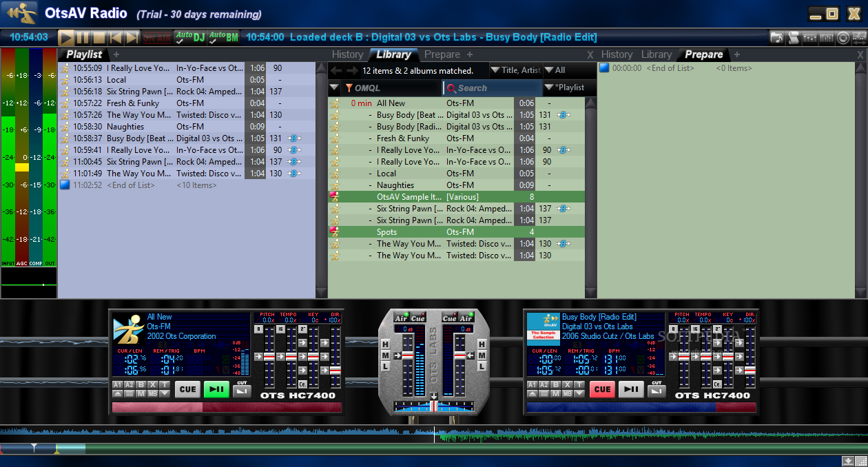Click into the library Search field

(492, 88)
